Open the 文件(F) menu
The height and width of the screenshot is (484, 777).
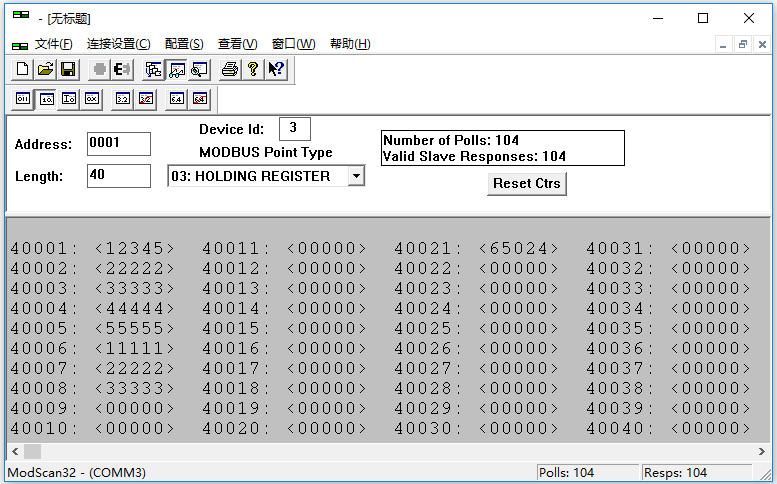point(53,44)
